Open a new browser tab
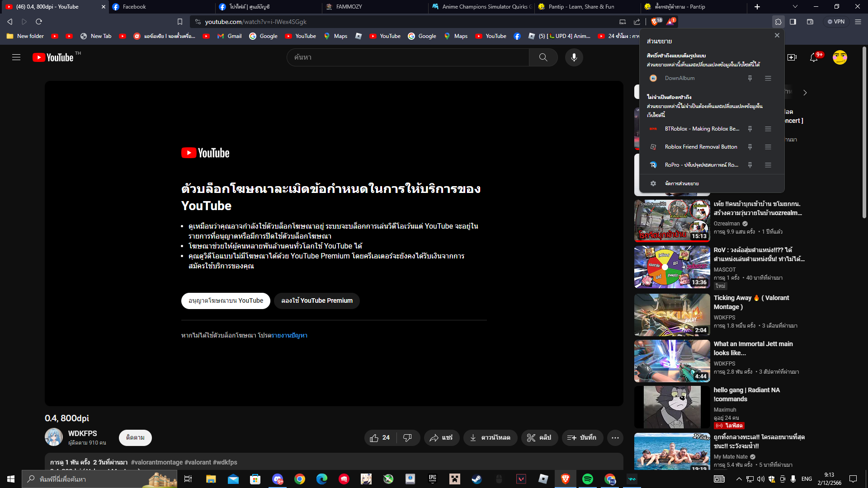This screenshot has width=868, height=488. pos(757,7)
